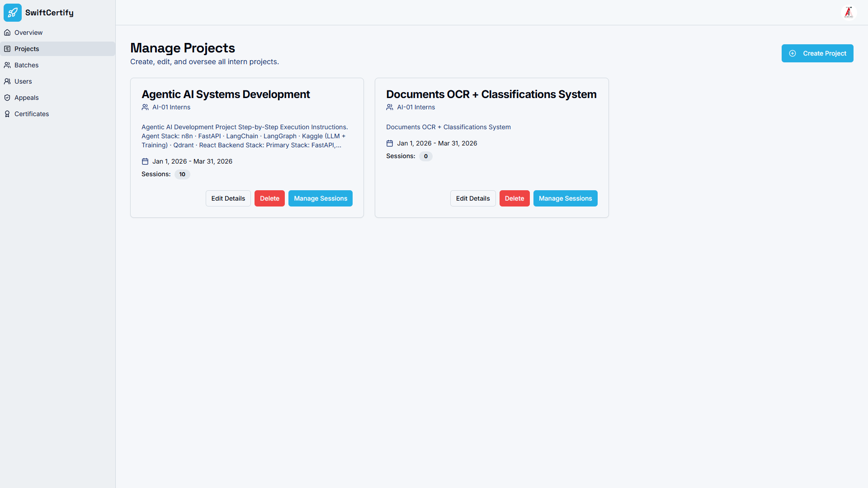The width and height of the screenshot is (868, 488).
Task: Open the Users page from the sidebar
Action: pos(23,81)
